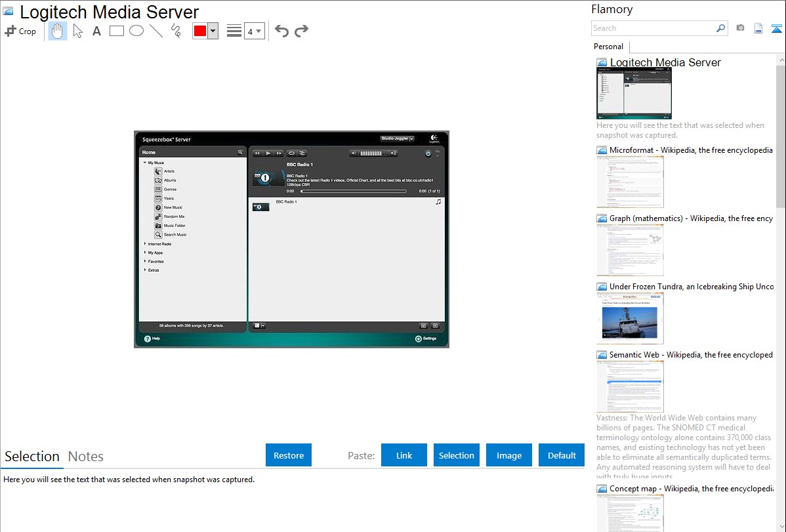Screen dimensions: 786x532
Task: Open the Microformat Wikipedia snapshot title
Action: coord(691,150)
